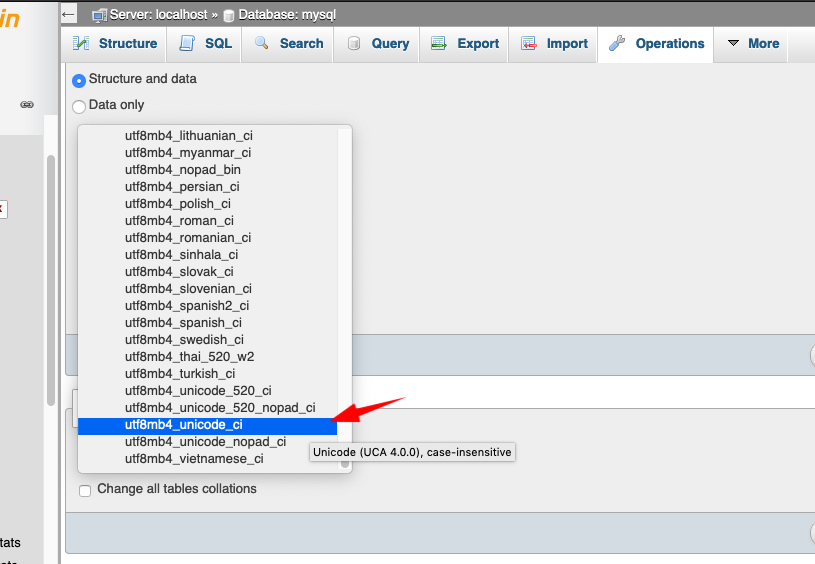
Task: Choose utf8mb4_unicode_520_nopad_ci collation
Action: 207,408
